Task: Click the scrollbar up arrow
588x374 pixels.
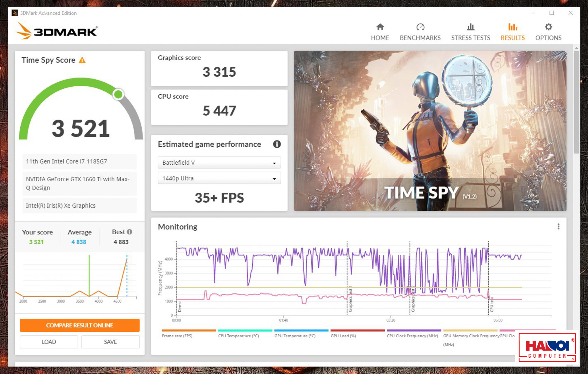Action: [577, 48]
